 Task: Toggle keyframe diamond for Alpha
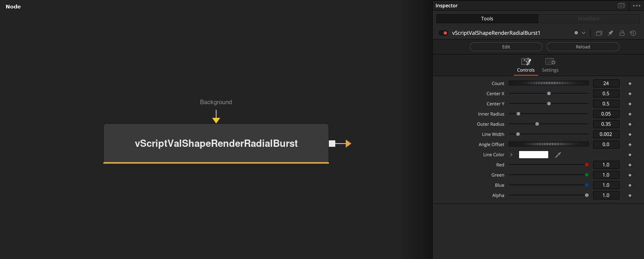point(630,195)
